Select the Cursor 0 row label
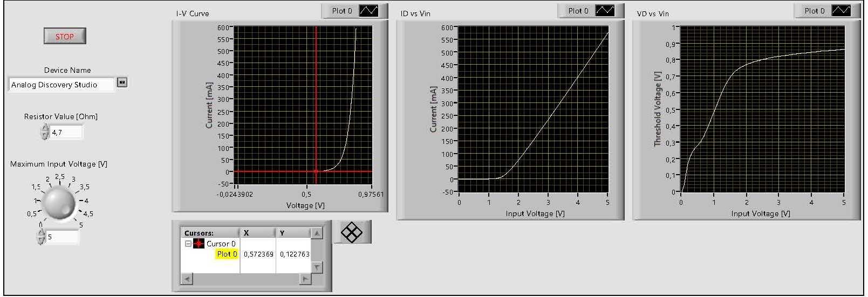 [x=221, y=244]
